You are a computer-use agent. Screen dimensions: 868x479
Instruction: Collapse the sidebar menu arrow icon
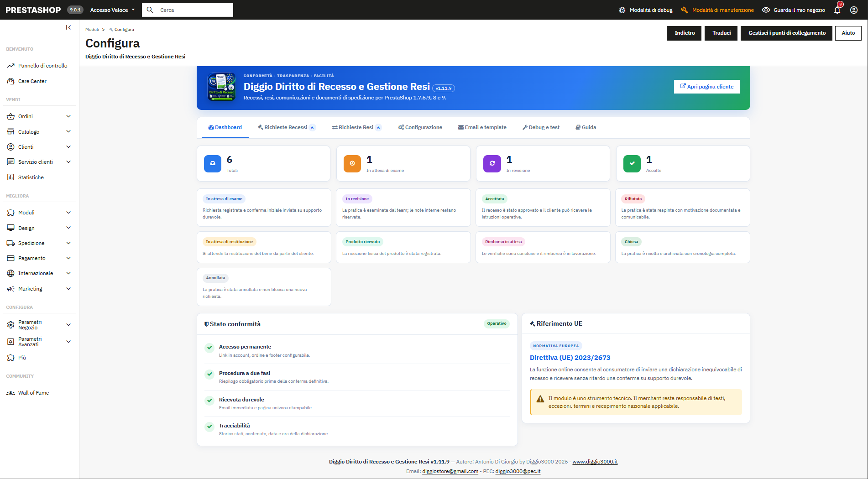point(68,27)
